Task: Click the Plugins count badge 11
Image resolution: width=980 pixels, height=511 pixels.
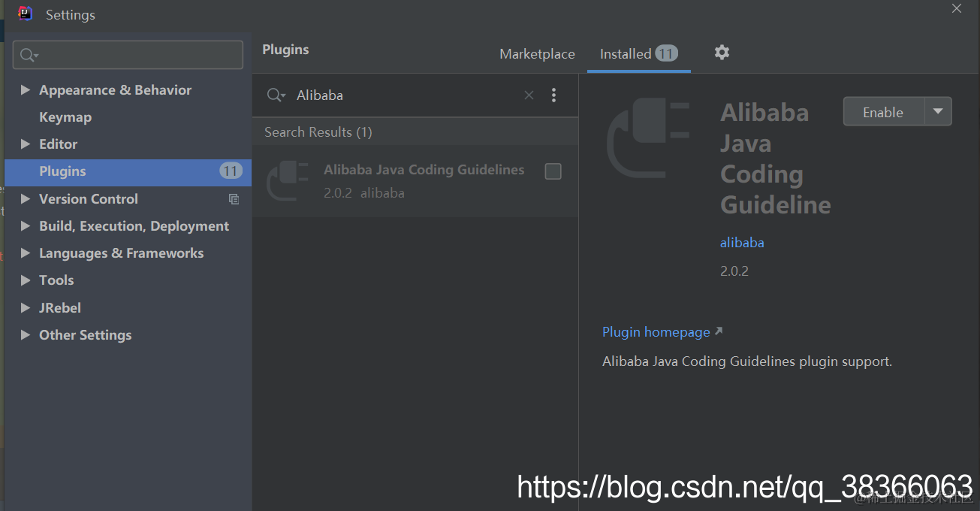Action: click(231, 171)
